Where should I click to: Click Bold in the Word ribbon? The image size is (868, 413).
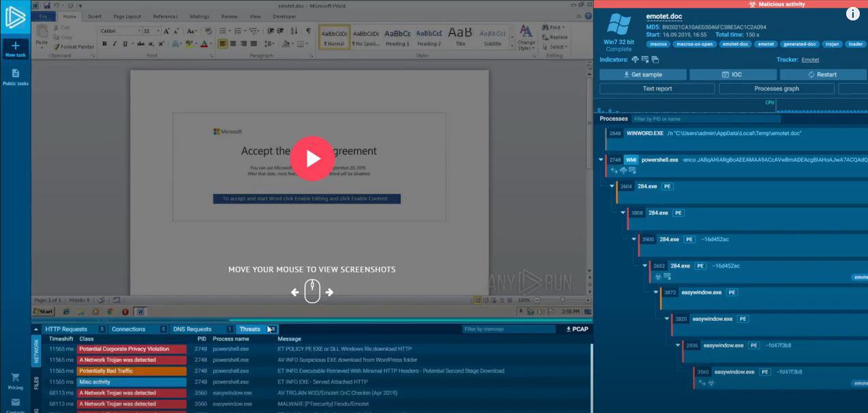(104, 44)
